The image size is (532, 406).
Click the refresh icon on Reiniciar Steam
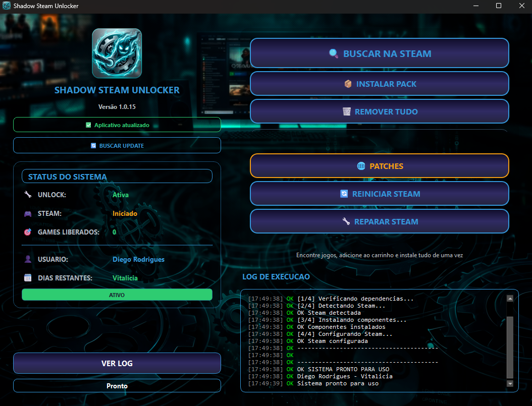click(344, 194)
